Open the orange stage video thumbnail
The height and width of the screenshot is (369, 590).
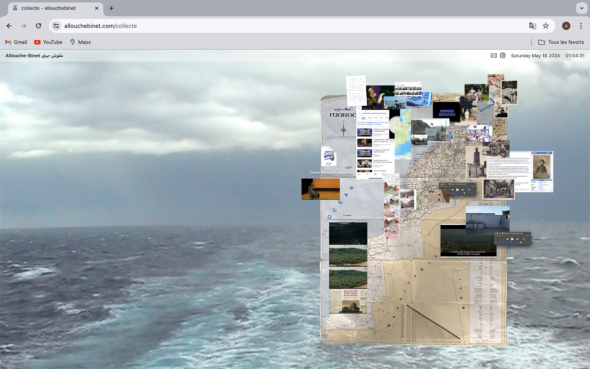coord(321,189)
